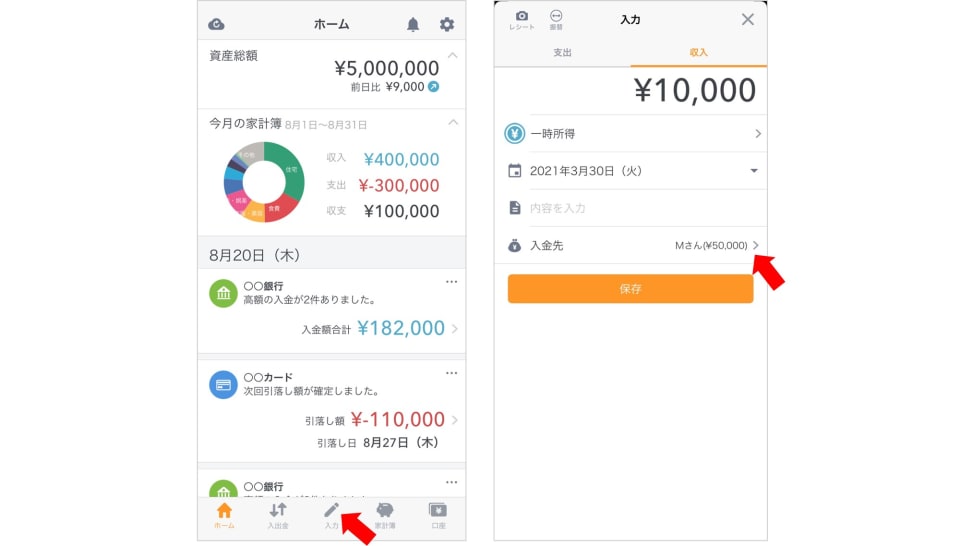The image size is (960, 546).
Task: Switch to the 支出 tab
Action: click(563, 53)
